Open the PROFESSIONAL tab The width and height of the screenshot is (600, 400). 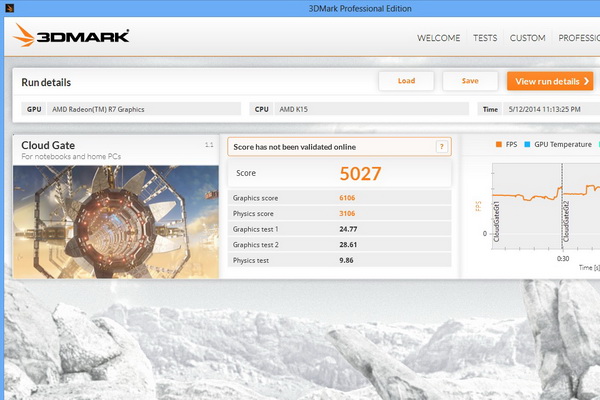pos(579,38)
